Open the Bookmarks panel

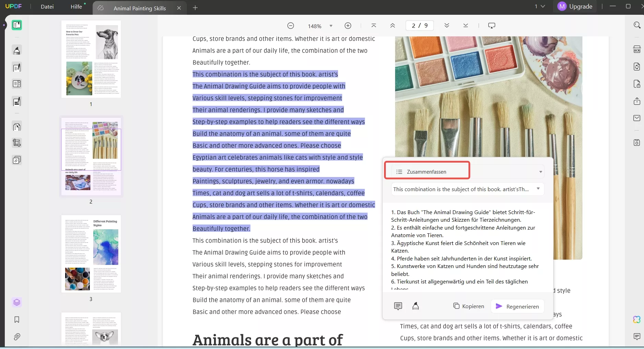point(17,319)
